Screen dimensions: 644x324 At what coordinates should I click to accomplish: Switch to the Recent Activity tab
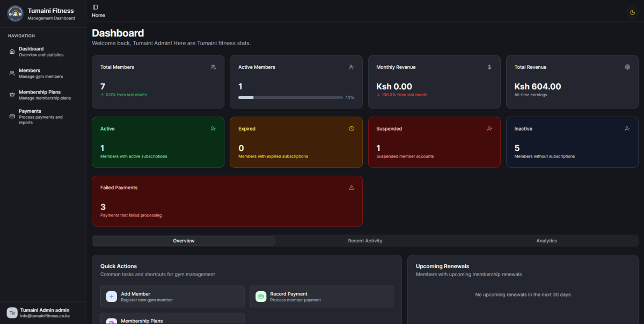pos(365,241)
